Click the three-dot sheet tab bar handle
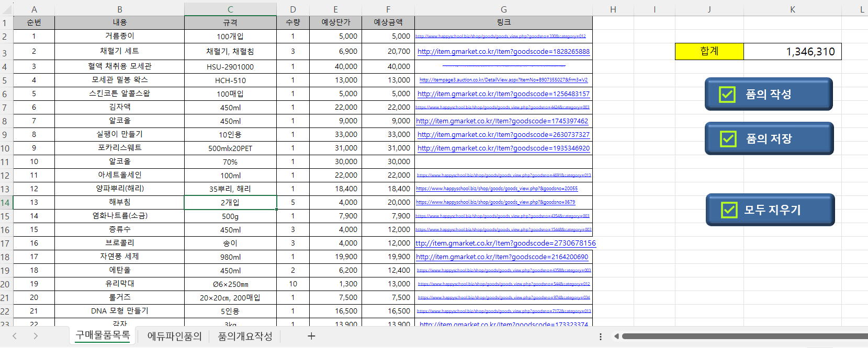868x348 pixels. click(601, 337)
